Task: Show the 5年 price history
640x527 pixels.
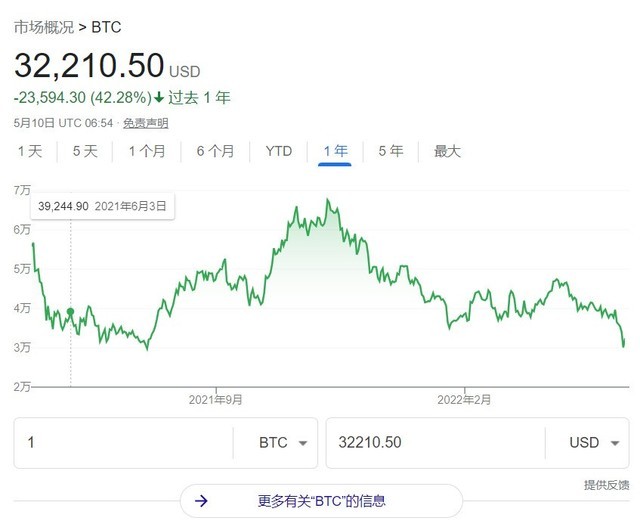Action: pos(390,152)
